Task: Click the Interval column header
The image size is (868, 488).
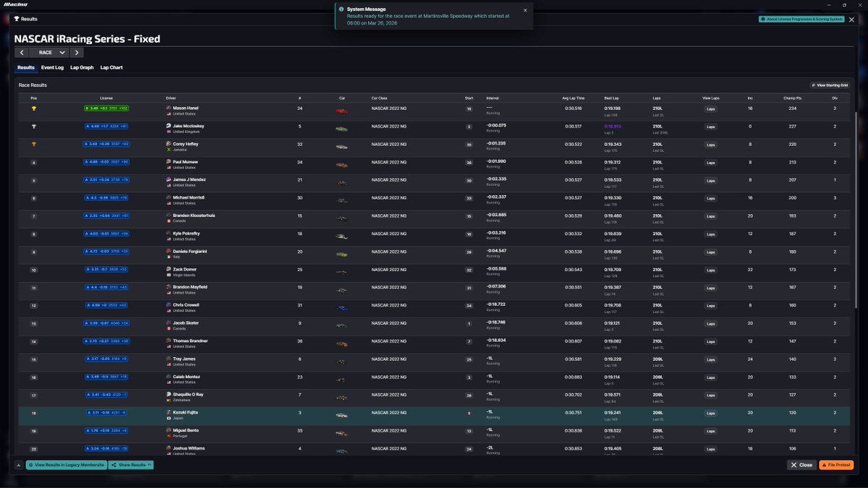Action: pos(493,98)
